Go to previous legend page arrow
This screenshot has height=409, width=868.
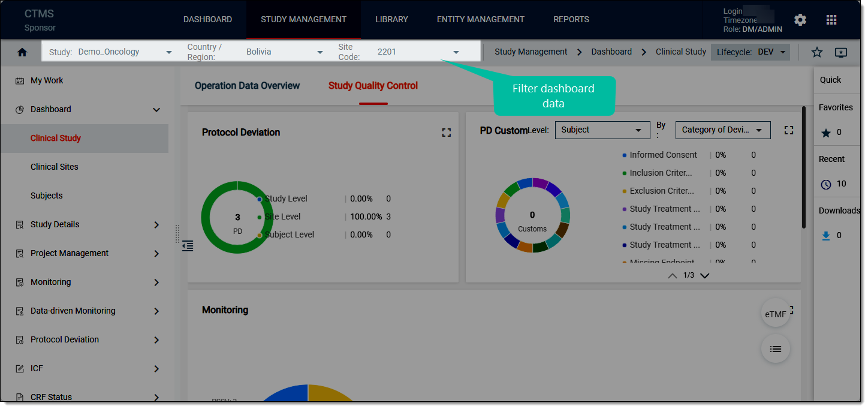pyautogui.click(x=673, y=276)
